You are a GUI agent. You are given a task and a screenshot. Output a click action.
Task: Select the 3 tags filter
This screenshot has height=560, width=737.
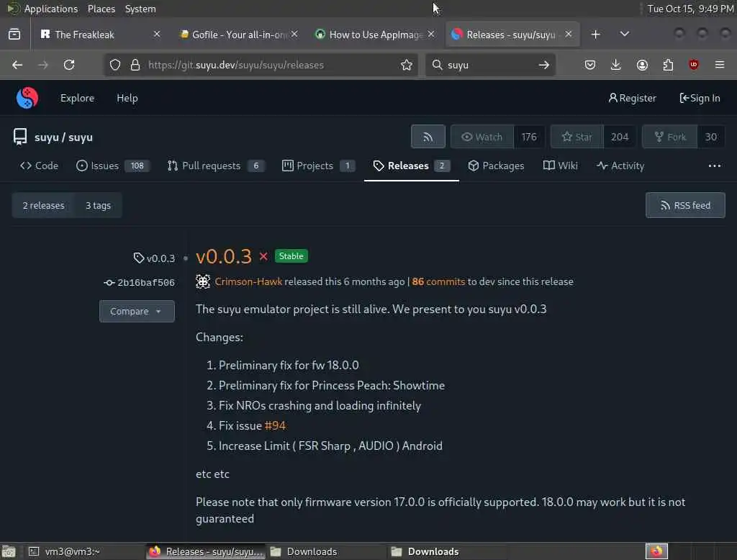pyautogui.click(x=98, y=205)
